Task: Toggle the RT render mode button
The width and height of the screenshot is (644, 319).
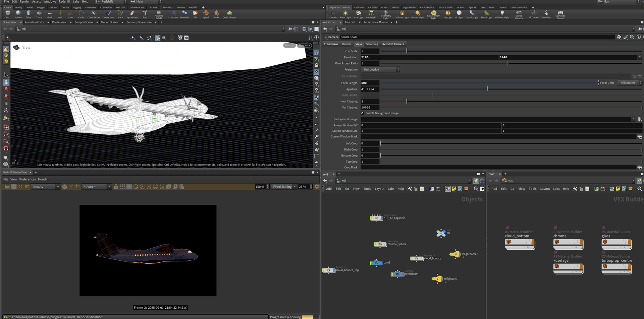Action: [x=27, y=187]
